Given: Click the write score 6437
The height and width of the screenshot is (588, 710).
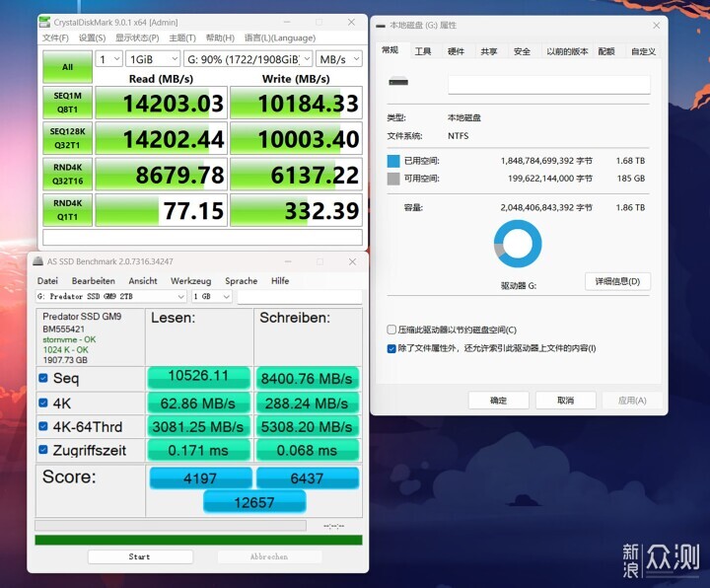Looking at the screenshot, I should tap(308, 478).
